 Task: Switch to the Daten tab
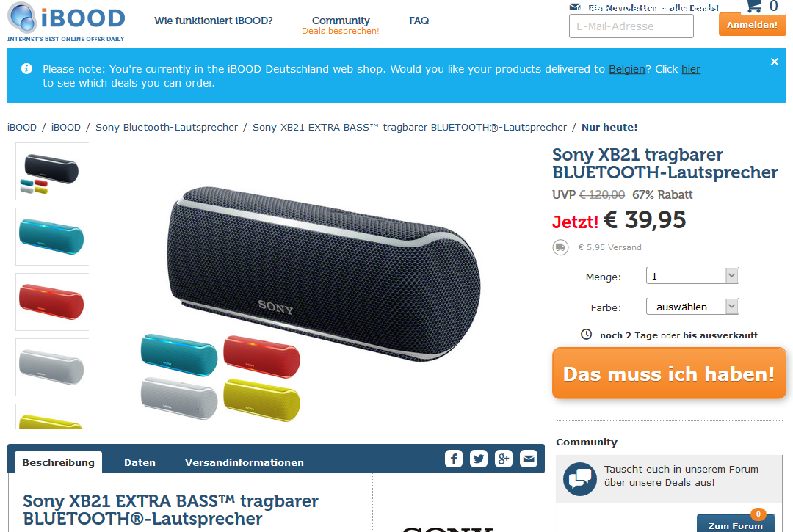pos(140,462)
